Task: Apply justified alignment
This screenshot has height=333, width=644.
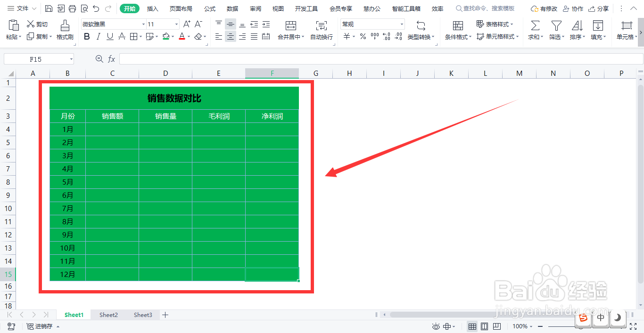Action: pyautogui.click(x=254, y=36)
